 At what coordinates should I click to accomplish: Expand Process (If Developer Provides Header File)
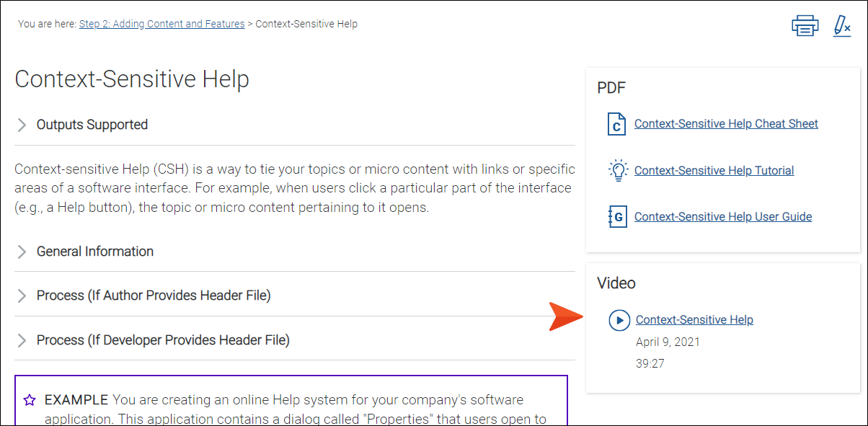pos(163,340)
